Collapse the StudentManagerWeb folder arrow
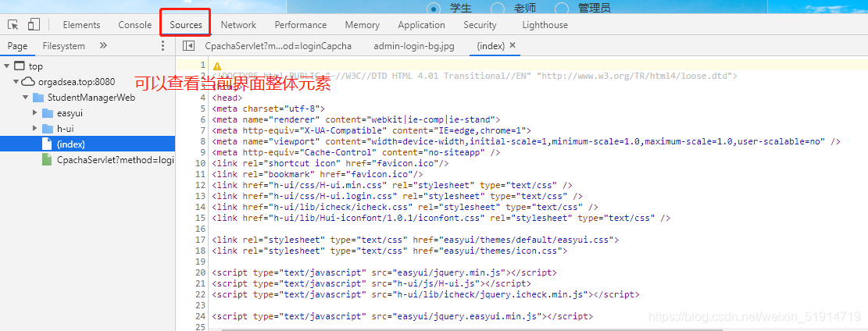868x331 pixels. [x=26, y=98]
